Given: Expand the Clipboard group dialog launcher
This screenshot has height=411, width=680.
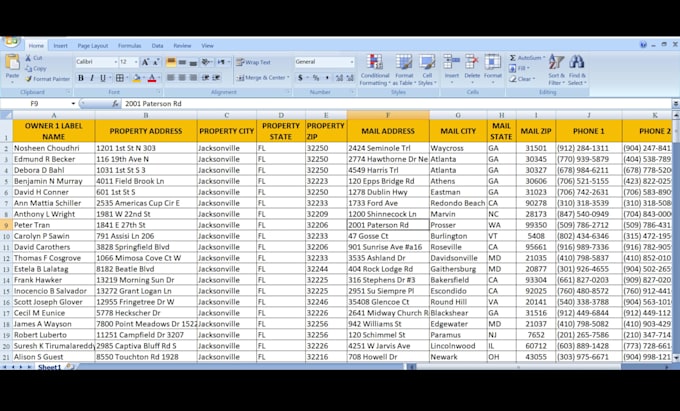Looking at the screenshot, I should click(69, 92).
